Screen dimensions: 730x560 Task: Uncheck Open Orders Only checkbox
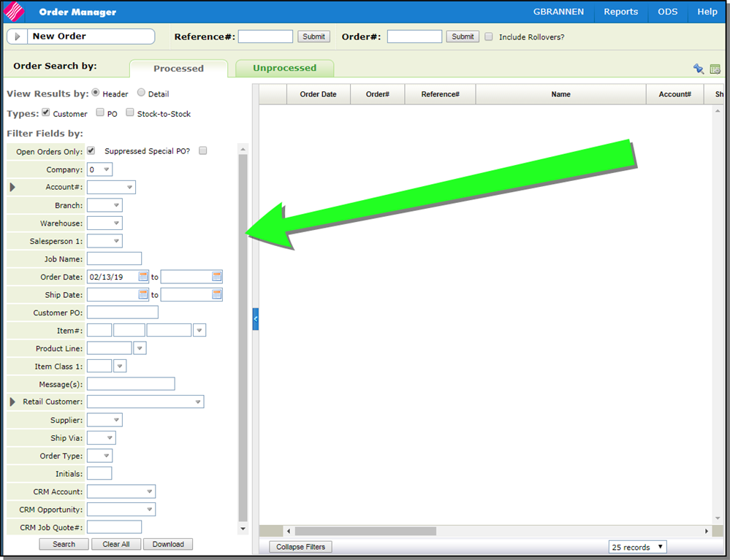91,150
